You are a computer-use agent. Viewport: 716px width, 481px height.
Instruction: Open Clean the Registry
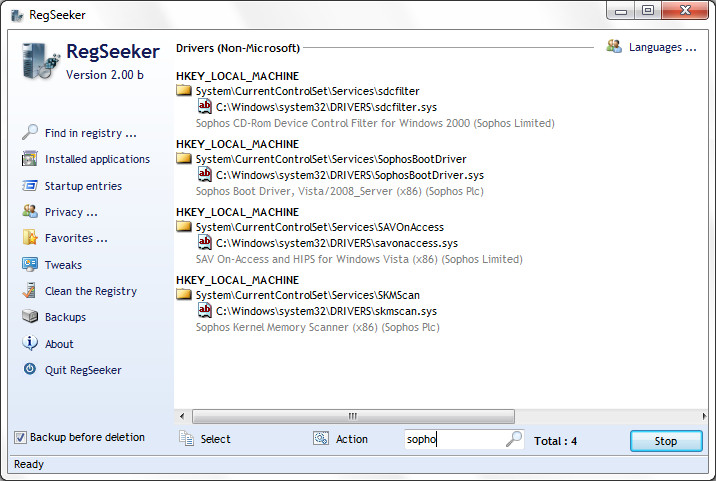tap(91, 291)
